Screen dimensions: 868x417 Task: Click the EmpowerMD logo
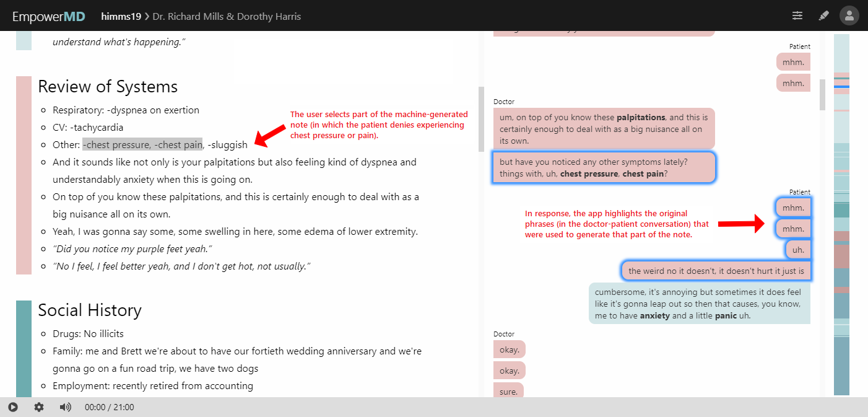49,16
